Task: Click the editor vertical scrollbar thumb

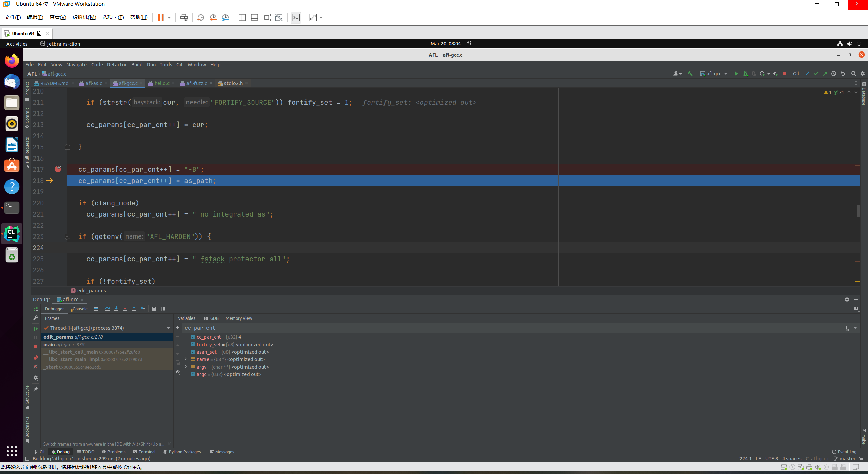Action: (858, 211)
